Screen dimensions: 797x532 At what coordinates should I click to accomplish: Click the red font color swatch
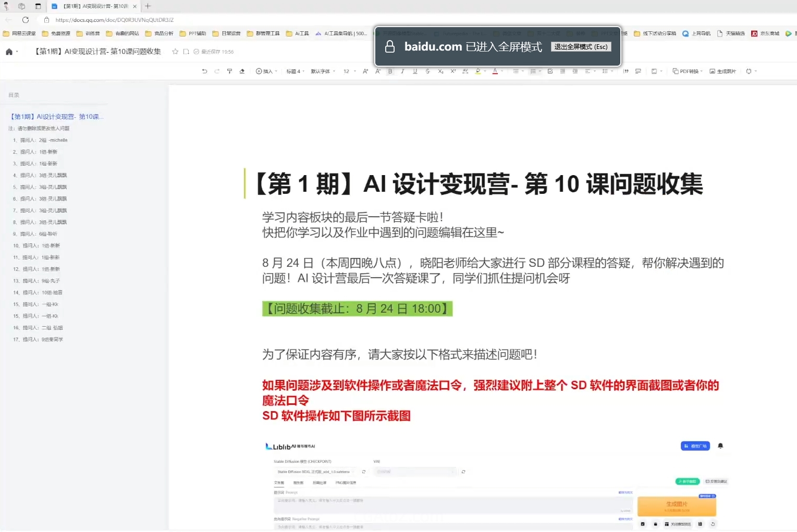[x=495, y=71]
